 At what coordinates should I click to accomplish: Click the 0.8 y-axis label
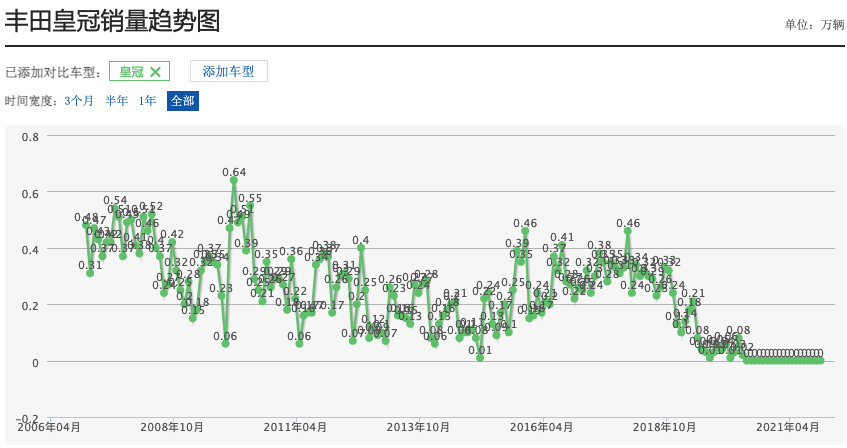click(30, 137)
